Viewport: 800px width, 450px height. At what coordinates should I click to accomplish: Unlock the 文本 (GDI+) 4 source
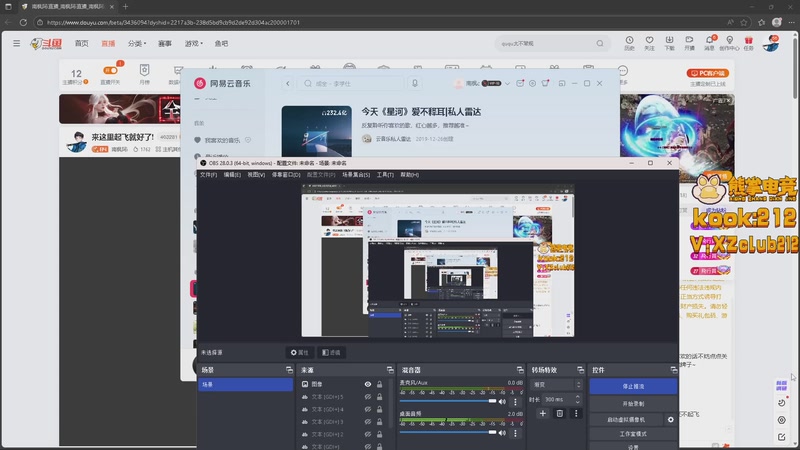pyautogui.click(x=380, y=409)
